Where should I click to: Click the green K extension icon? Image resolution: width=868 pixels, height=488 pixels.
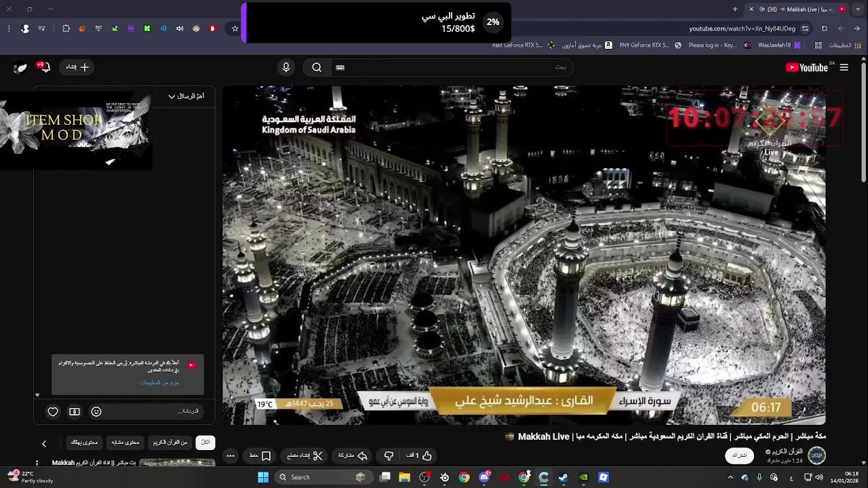[147, 28]
